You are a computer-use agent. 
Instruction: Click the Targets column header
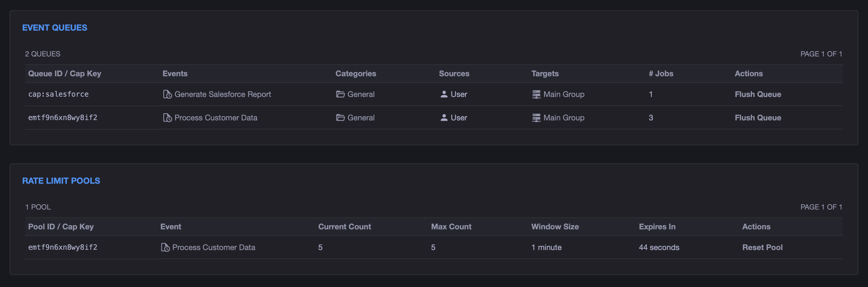(x=545, y=74)
